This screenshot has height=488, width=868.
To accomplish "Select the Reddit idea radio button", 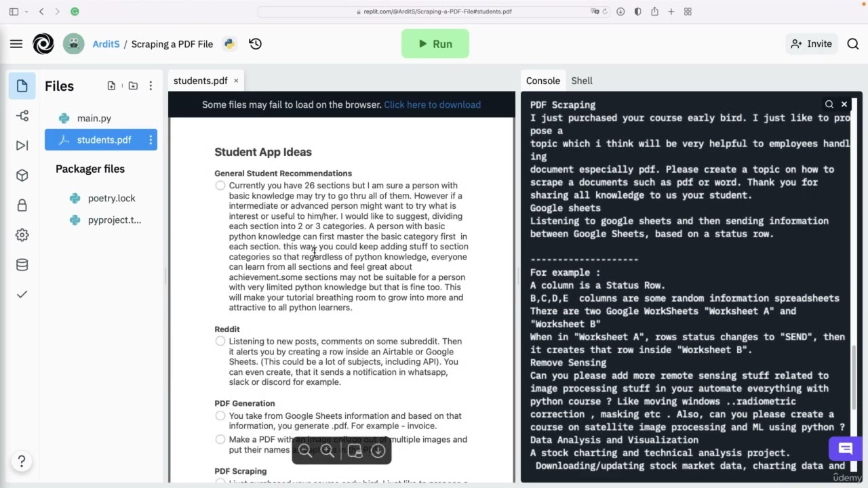I will [x=220, y=342].
